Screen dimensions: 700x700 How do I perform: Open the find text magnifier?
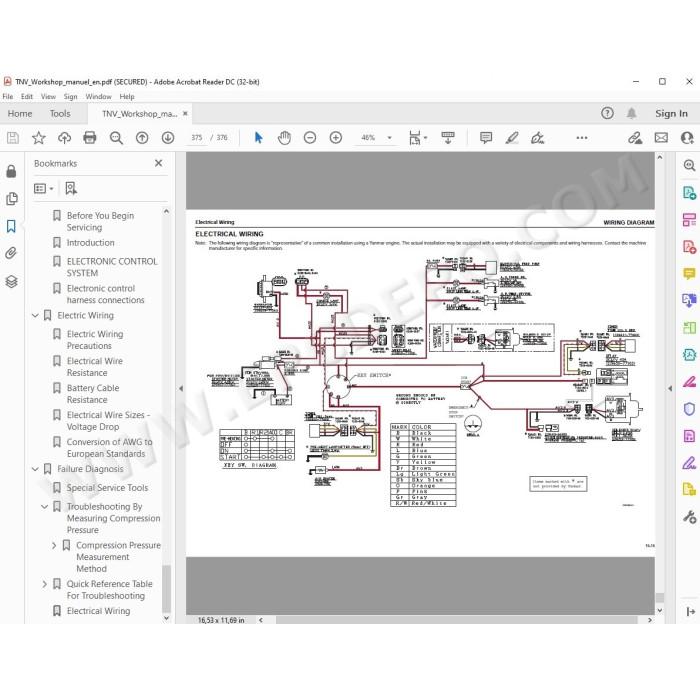click(x=116, y=138)
